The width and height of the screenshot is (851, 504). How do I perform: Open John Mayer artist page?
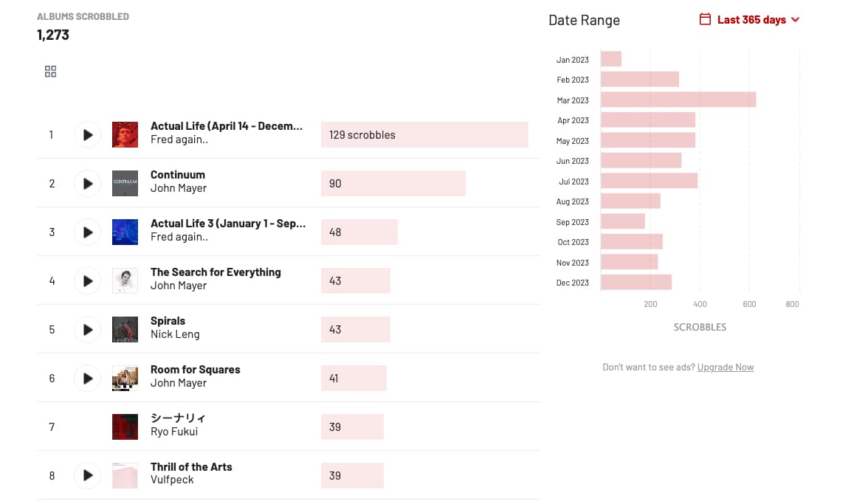point(178,187)
